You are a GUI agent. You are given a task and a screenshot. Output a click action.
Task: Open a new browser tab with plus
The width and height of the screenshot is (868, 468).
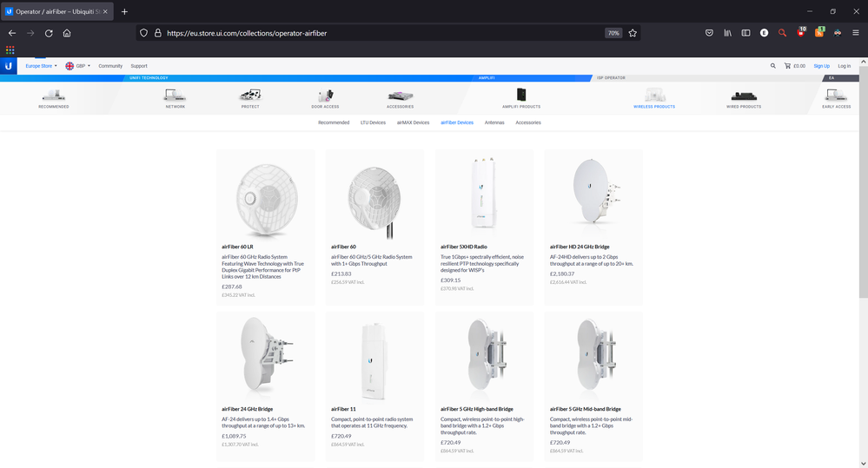coord(124,11)
